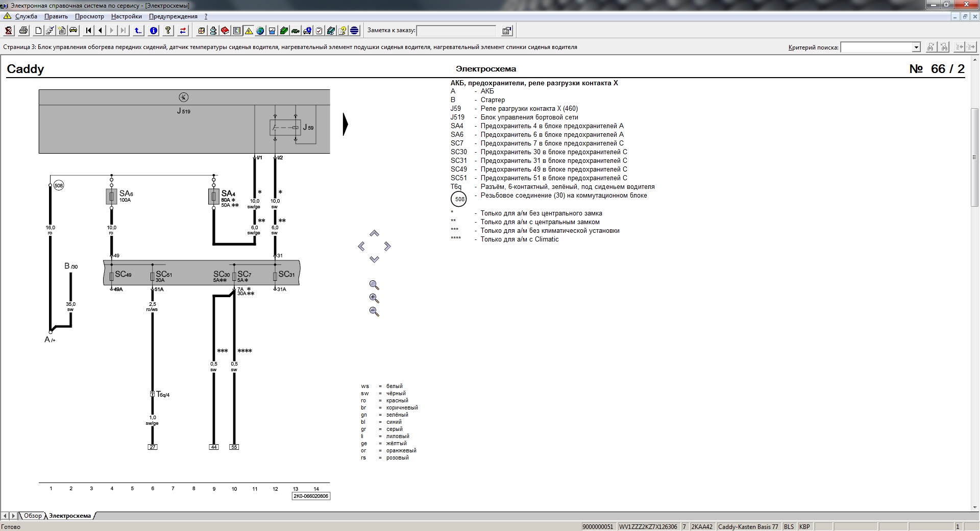Click the zoom out magnifier icon
Viewport: 980px width, 531px height.
(x=374, y=311)
